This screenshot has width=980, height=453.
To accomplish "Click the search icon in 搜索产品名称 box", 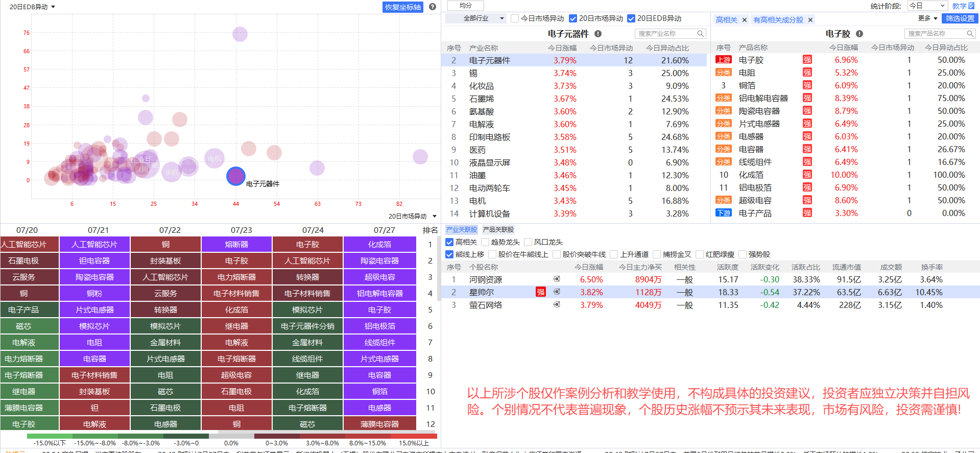I will point(970,34).
